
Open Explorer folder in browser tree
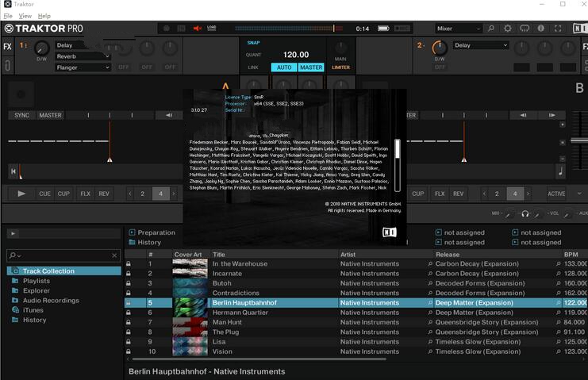click(x=36, y=290)
